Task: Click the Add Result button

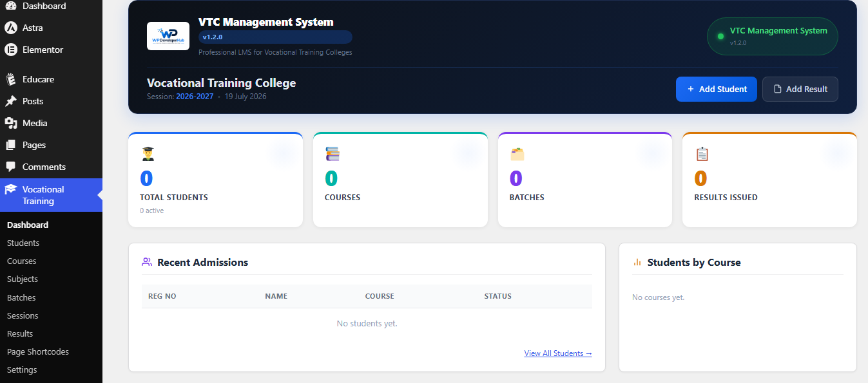Action: coord(800,89)
